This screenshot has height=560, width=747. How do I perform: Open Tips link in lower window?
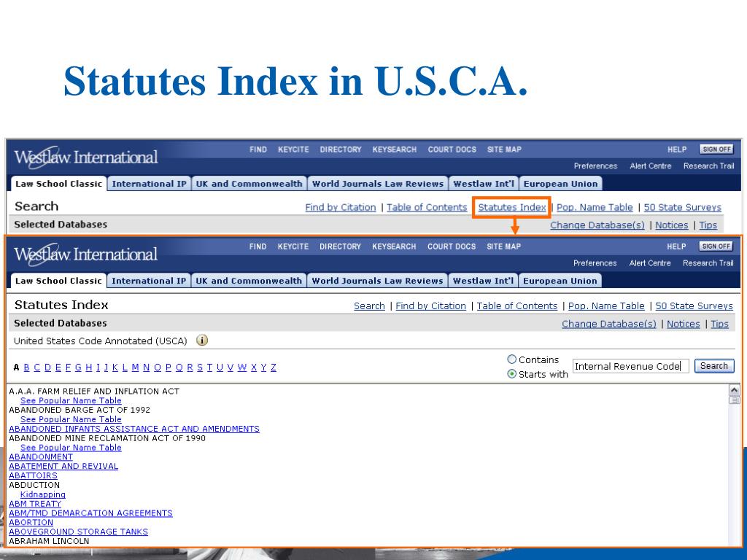click(719, 324)
